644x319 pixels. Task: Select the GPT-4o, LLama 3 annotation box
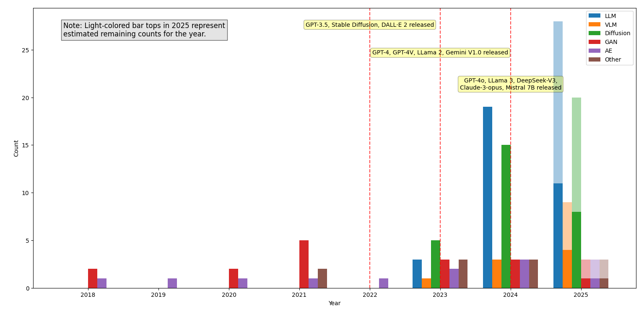click(x=511, y=84)
